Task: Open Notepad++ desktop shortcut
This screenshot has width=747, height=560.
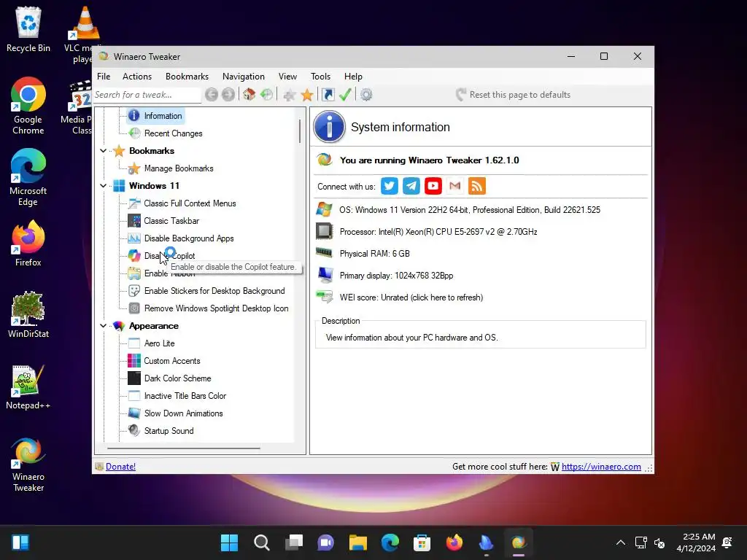Action: 28,386
